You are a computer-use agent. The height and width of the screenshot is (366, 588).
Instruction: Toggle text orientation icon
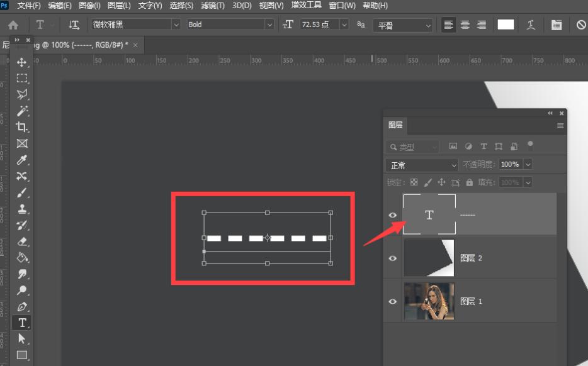(74, 25)
